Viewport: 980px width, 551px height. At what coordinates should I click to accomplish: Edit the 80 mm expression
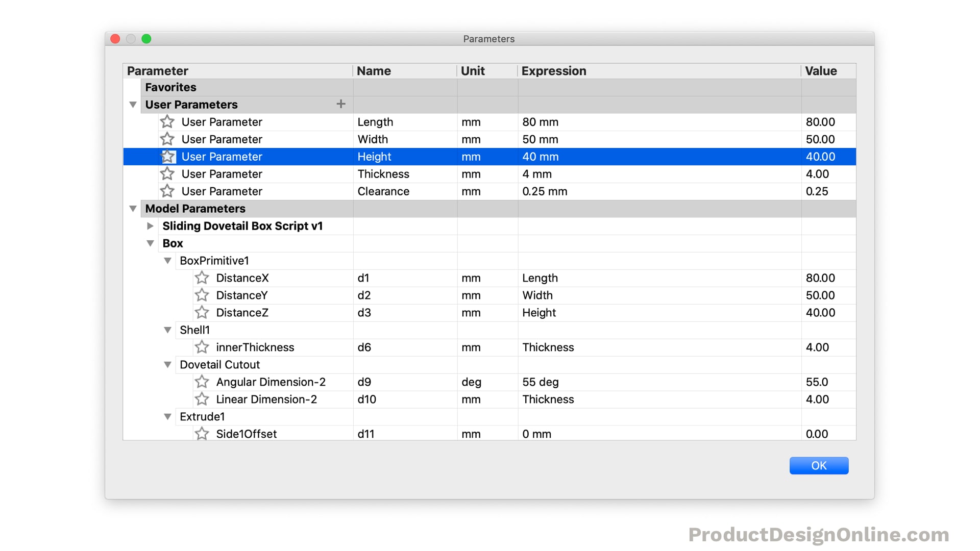(x=659, y=122)
